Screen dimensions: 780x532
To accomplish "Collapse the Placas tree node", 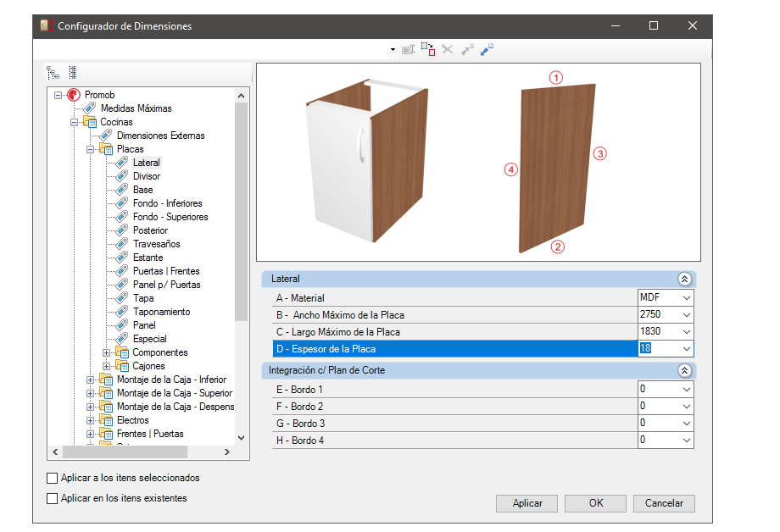I will (x=90, y=149).
